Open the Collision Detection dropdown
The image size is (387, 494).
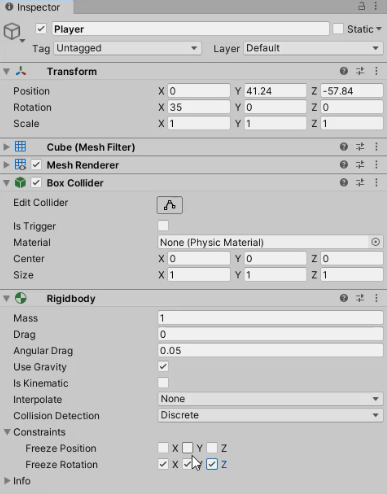coord(270,415)
